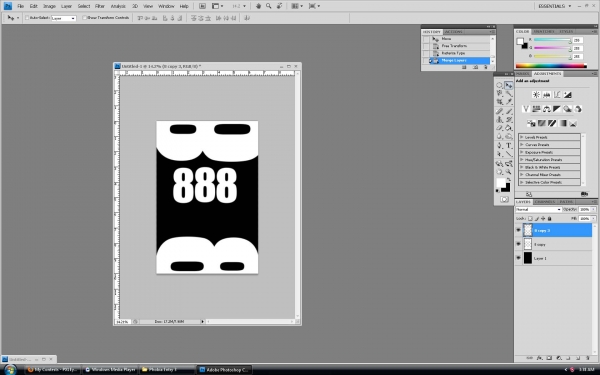Open the Auto-Select Layer dropdown

[x=64, y=18]
